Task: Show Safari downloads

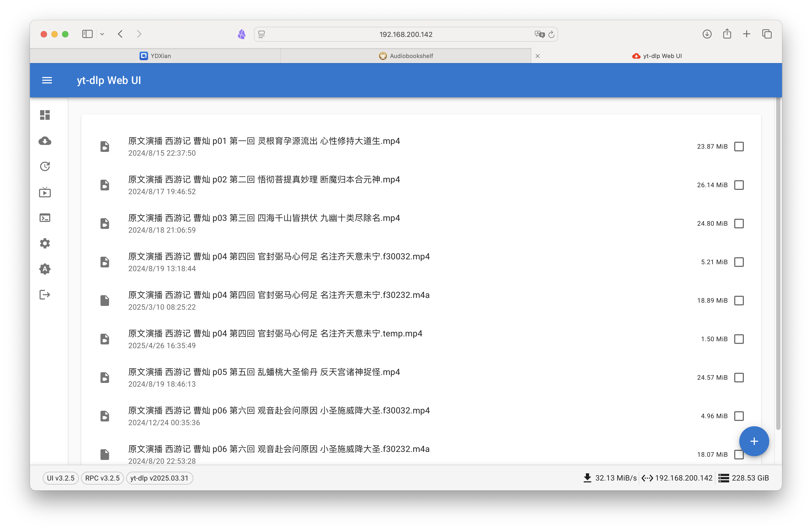Action: click(x=707, y=34)
